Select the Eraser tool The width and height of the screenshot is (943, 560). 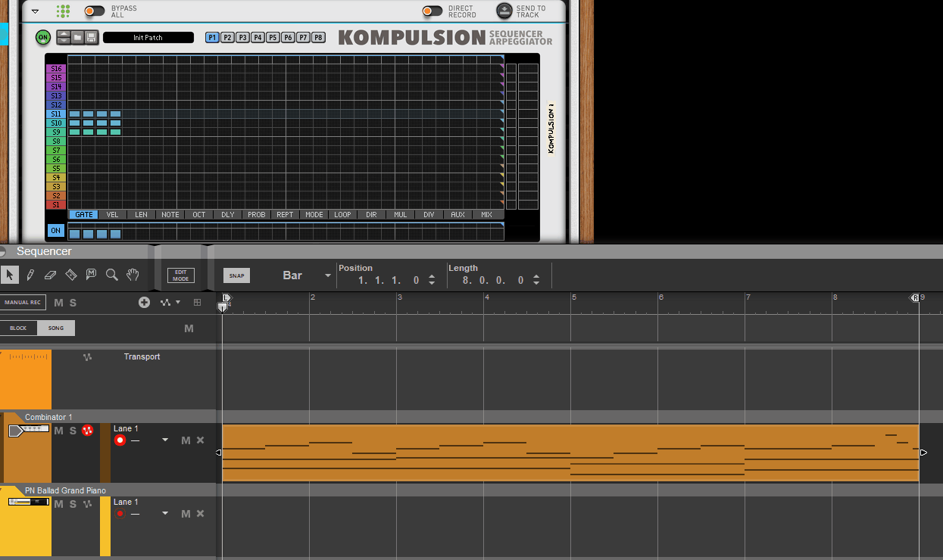coord(51,275)
